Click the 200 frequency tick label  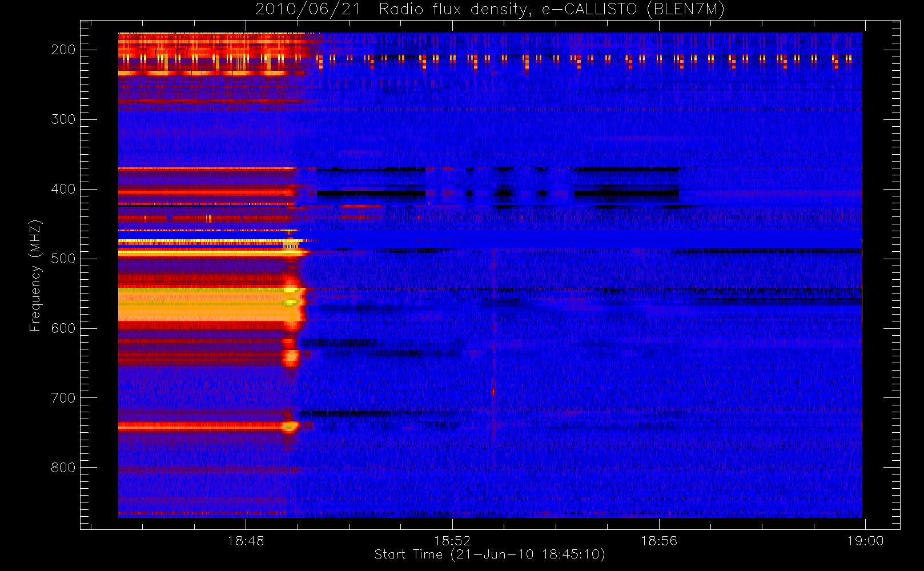coord(63,50)
